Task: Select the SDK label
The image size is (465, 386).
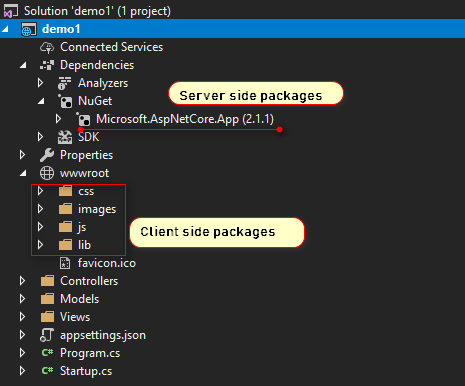Action: [89, 137]
